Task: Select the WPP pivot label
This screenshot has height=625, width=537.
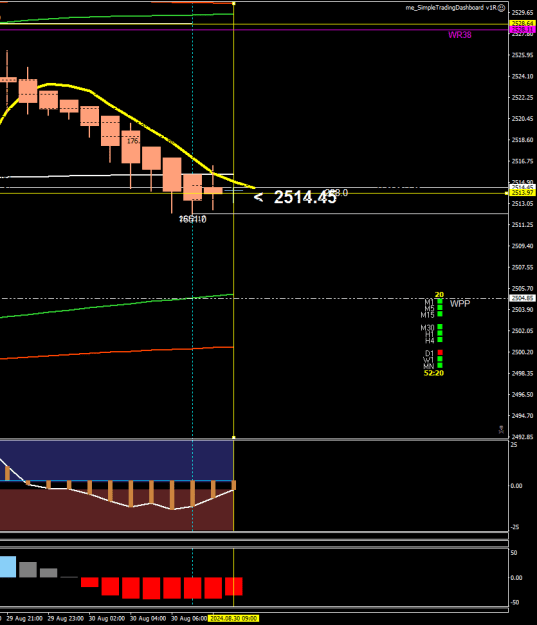Action: (x=460, y=304)
